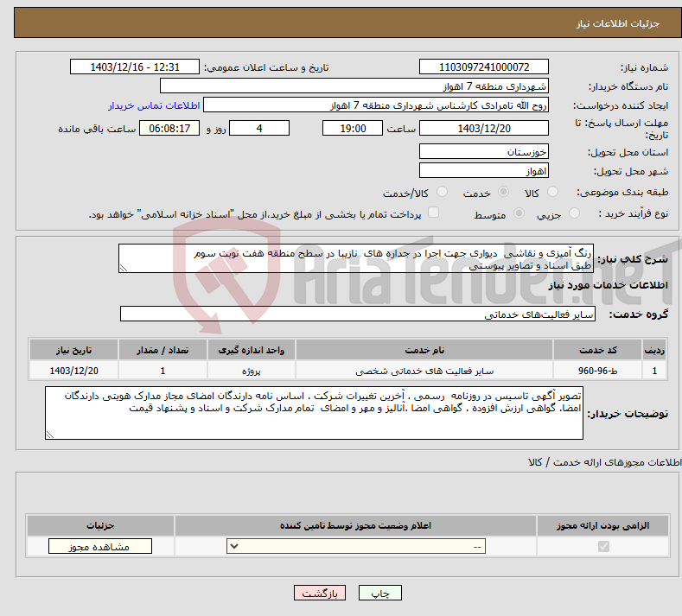Click the buyer name field شهرداری منطقه 7 اهواز

coord(354,86)
